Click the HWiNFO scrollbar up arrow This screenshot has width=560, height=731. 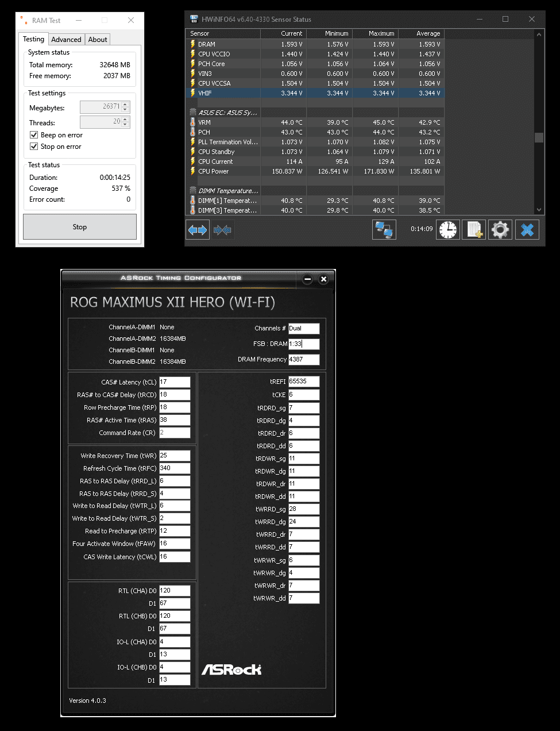[539, 34]
